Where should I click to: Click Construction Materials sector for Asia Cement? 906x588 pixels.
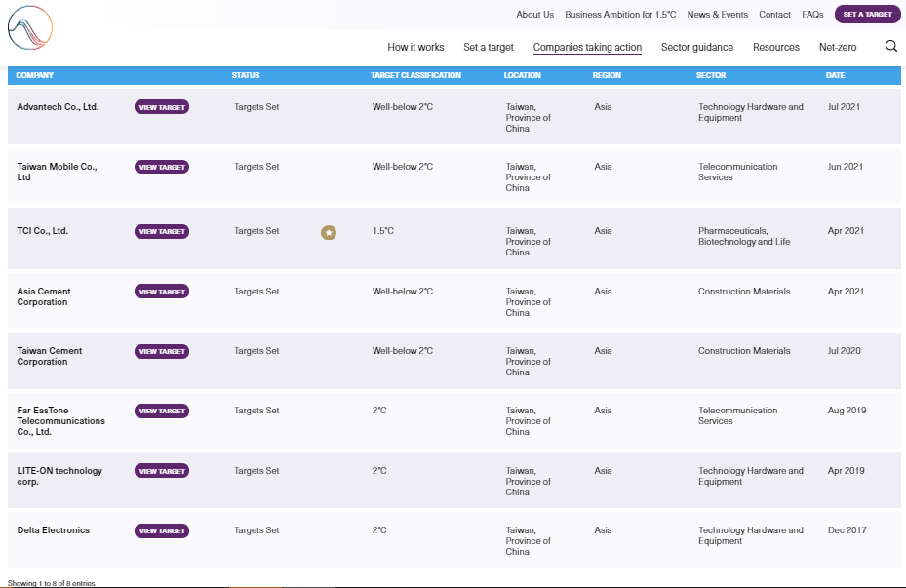[x=744, y=292]
